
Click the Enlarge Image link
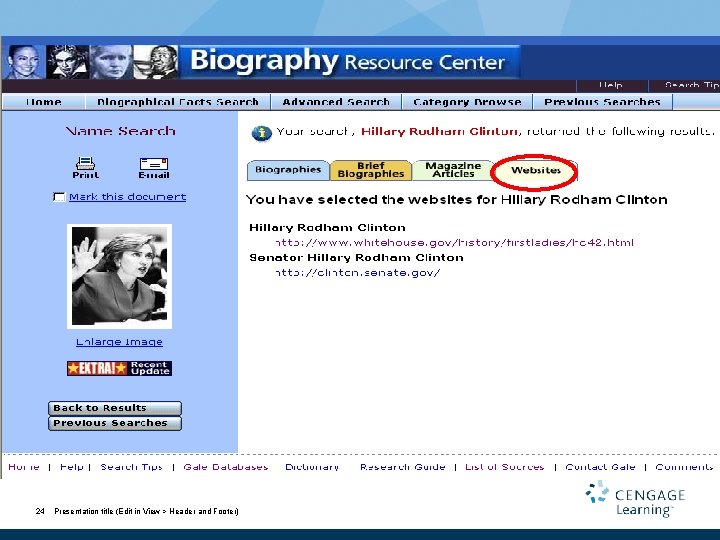pos(119,342)
